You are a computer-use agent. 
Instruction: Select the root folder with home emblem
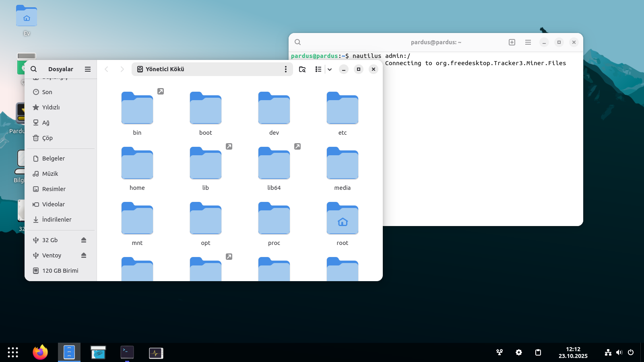click(x=343, y=223)
